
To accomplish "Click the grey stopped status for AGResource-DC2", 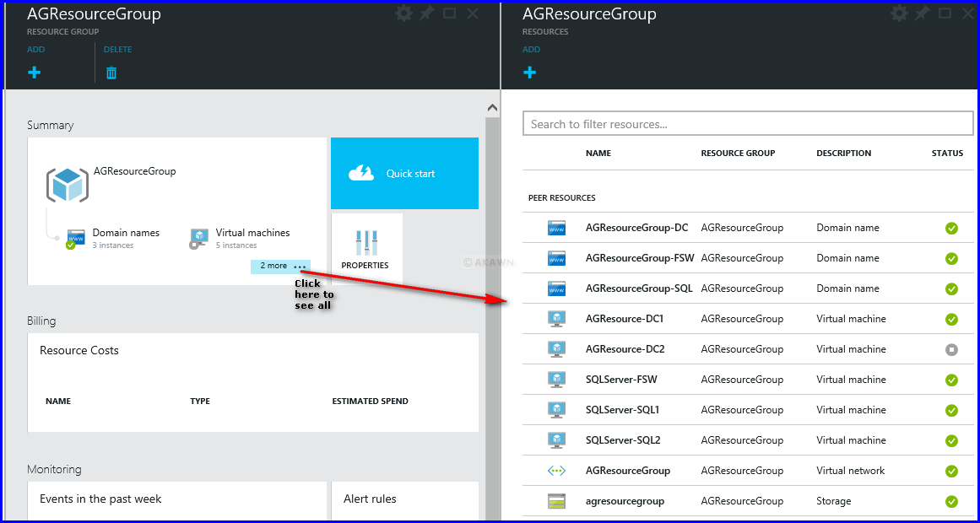I will coord(951,350).
